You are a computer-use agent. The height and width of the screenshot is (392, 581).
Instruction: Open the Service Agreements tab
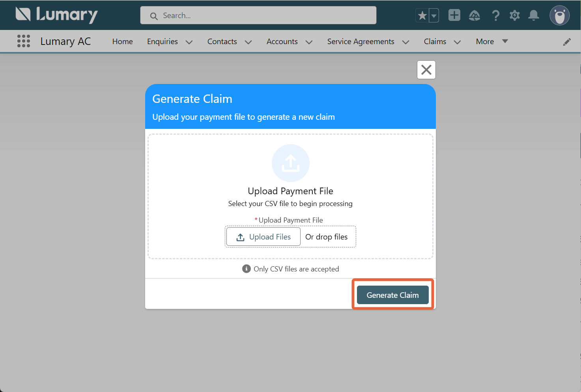tap(361, 42)
